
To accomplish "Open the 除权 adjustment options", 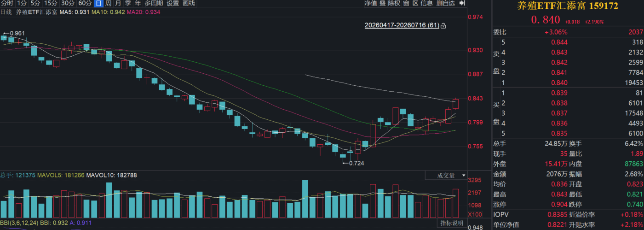I will (x=394, y=3).
